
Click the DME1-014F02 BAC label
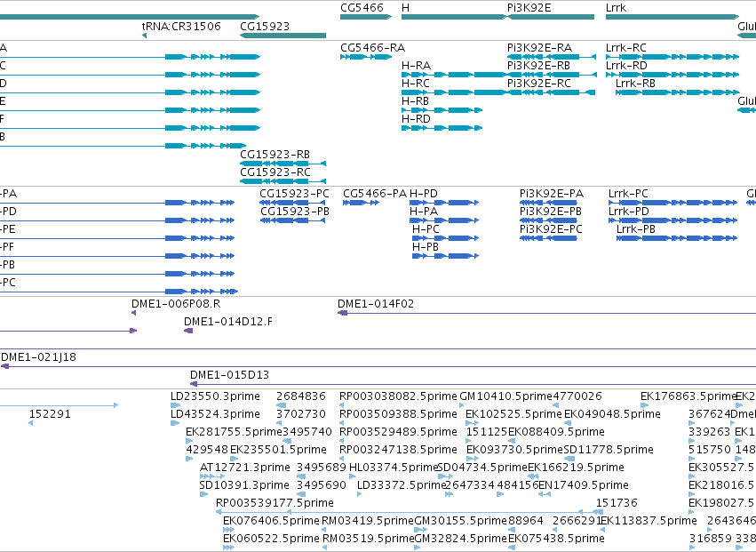click(376, 304)
